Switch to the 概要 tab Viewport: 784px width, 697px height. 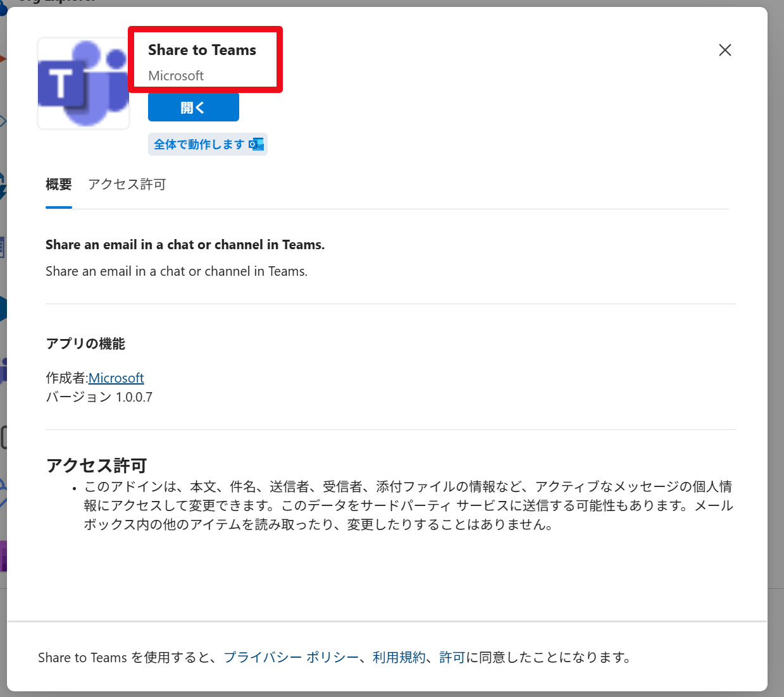coord(59,184)
